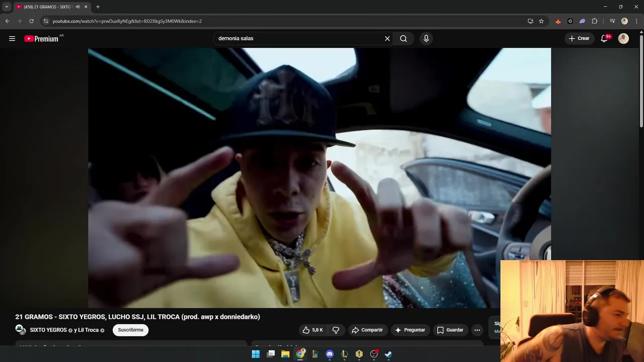This screenshot has width=644, height=362.
Task: Open Steam from the taskbar
Action: pos(388,354)
